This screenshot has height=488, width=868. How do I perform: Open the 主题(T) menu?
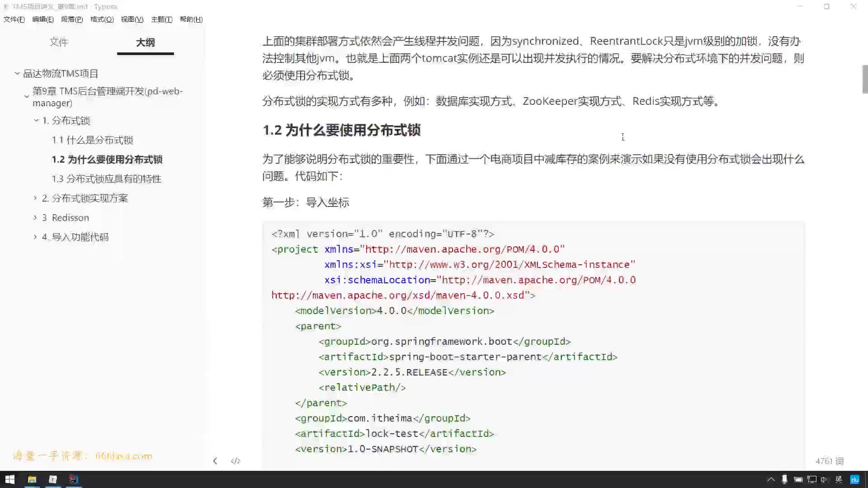coord(161,19)
